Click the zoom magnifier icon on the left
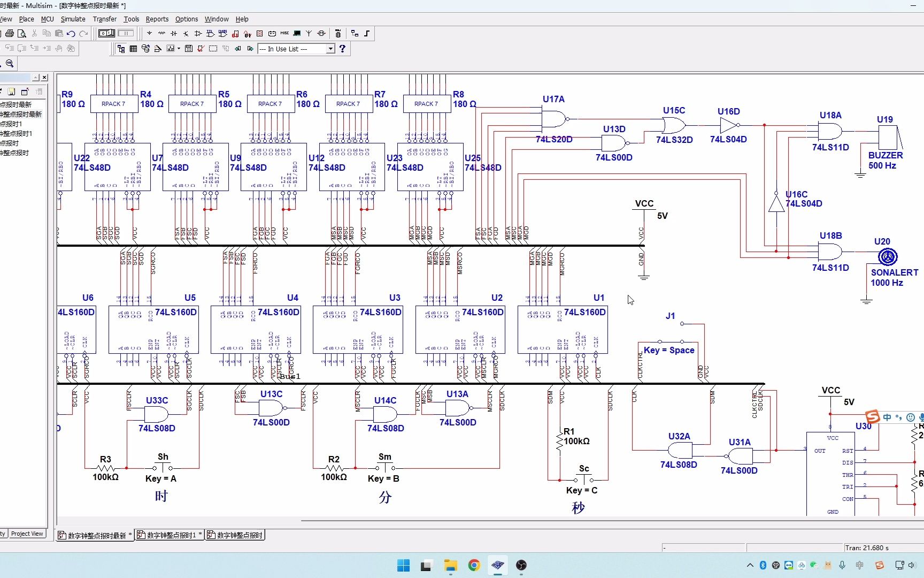The height and width of the screenshot is (578, 924). pyautogui.click(x=10, y=63)
